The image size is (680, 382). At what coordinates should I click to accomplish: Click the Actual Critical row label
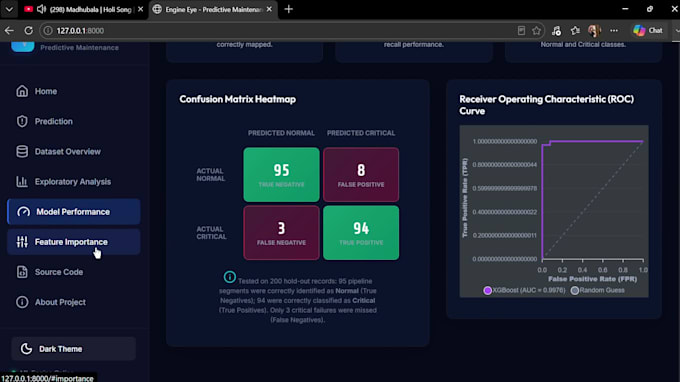click(x=211, y=233)
